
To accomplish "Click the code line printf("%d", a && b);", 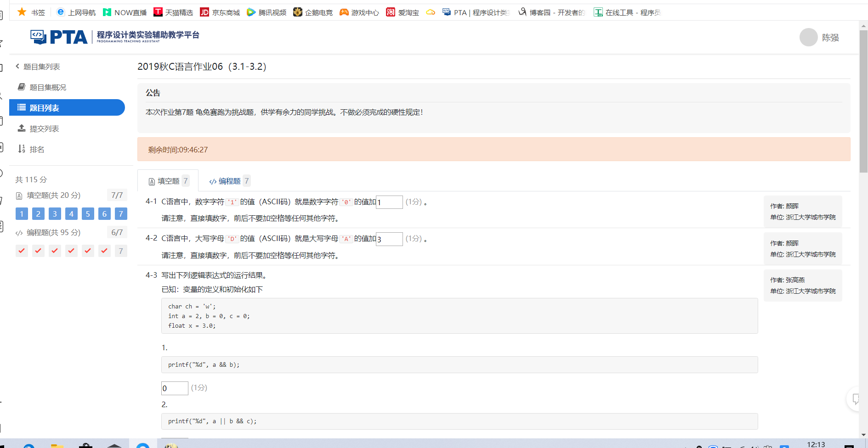I will pos(204,365).
